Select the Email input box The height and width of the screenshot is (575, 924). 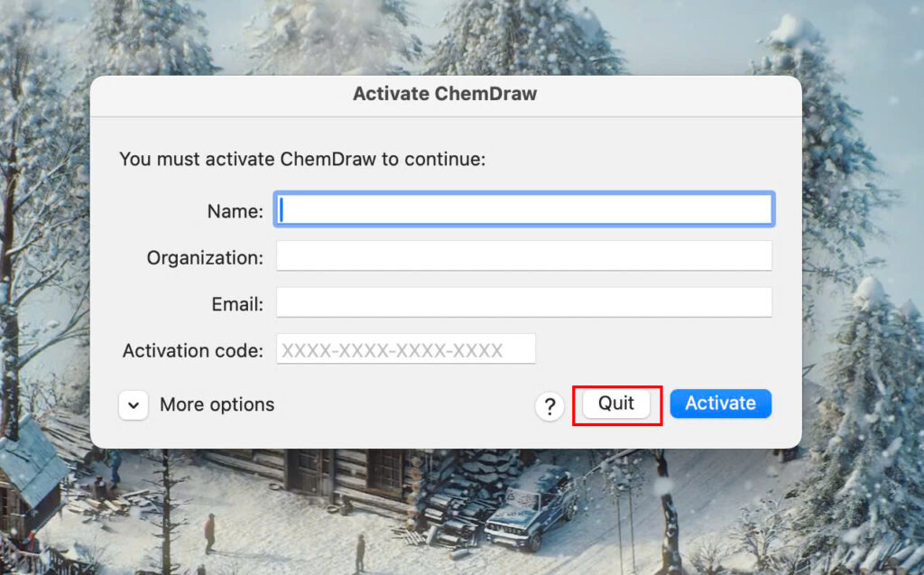(523, 302)
